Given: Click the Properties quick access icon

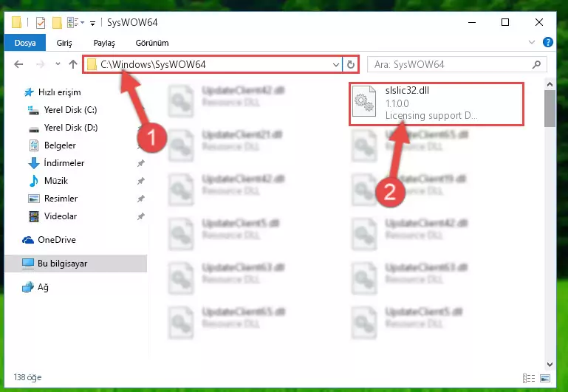Looking at the screenshot, I should tap(40, 23).
